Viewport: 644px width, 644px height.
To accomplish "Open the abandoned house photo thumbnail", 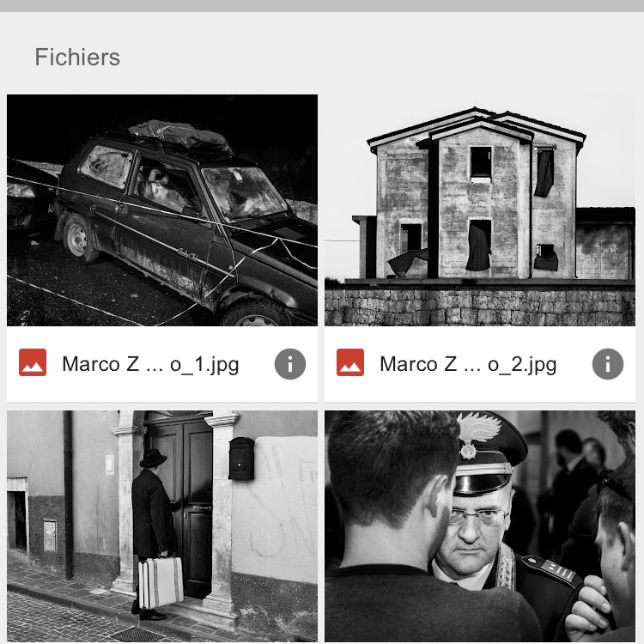I will [480, 210].
